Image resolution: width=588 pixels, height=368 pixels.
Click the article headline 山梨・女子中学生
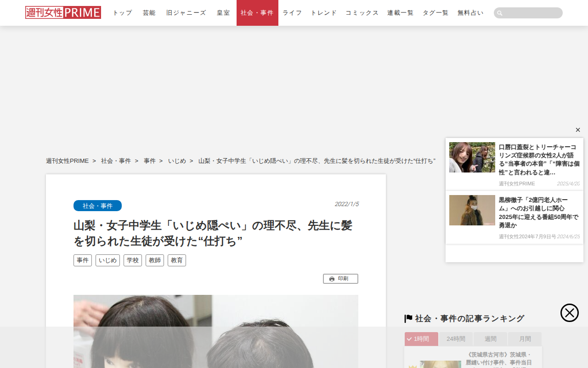213,233
